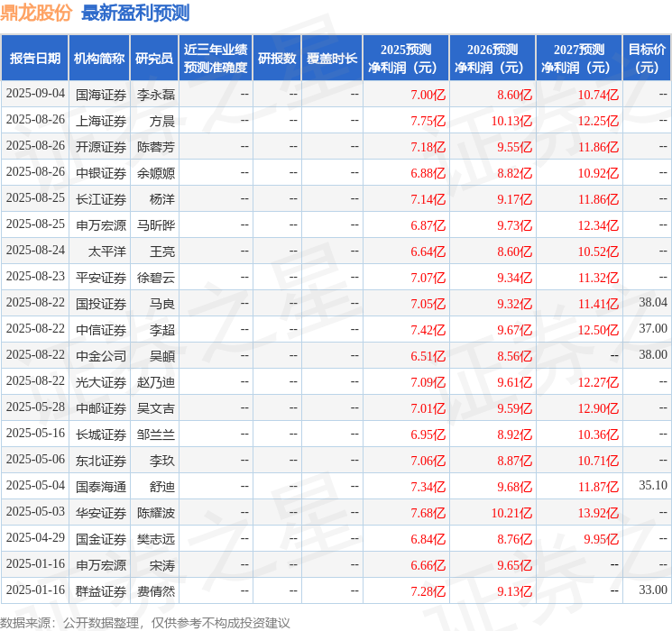This screenshot has height=631, width=672.
Task: Click the 机构简称 column header
Action: pyautogui.click(x=99, y=59)
